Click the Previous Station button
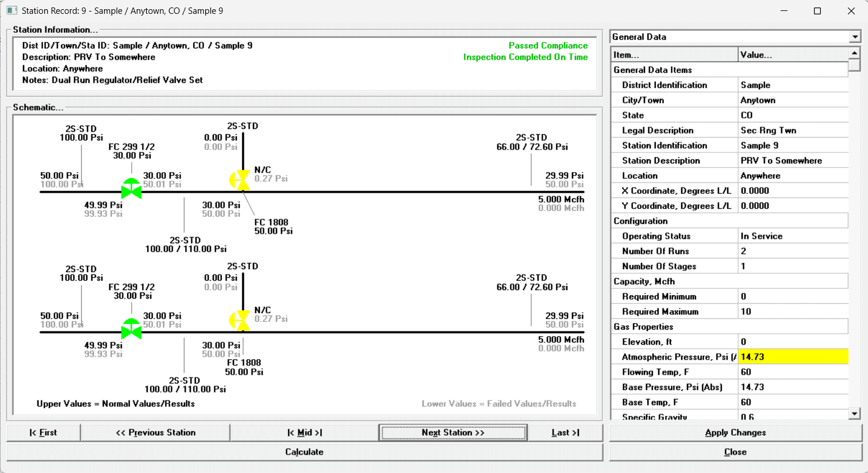Viewport: 868px width, 473px height. [155, 433]
